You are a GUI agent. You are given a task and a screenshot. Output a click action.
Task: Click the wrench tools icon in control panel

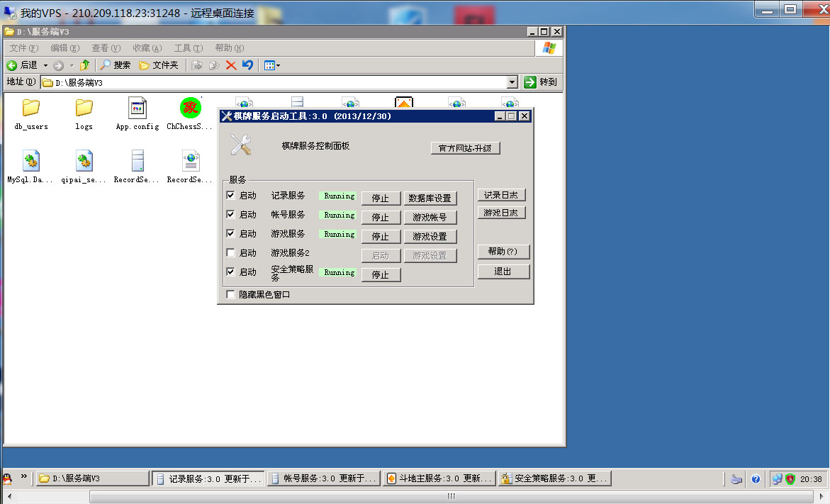[x=241, y=145]
